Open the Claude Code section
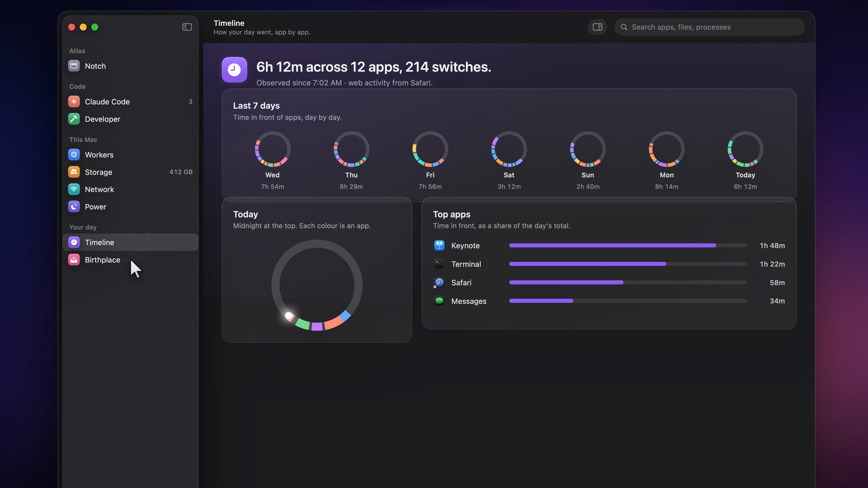 (131, 102)
